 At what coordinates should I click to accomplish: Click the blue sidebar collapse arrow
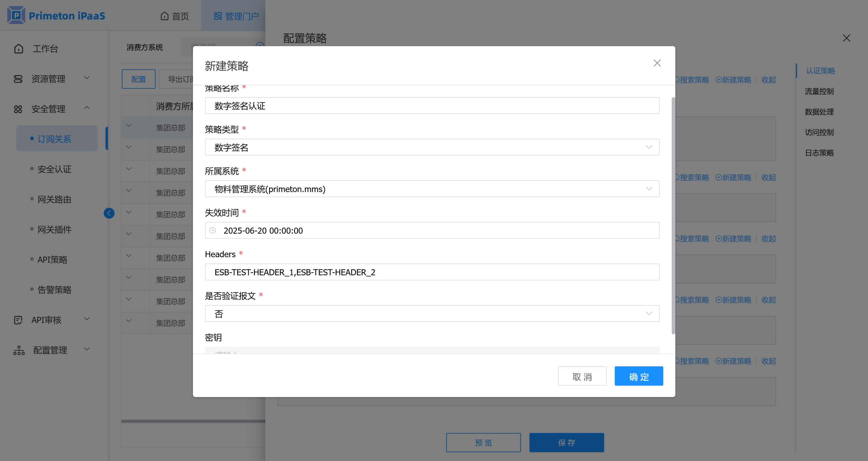coord(109,213)
